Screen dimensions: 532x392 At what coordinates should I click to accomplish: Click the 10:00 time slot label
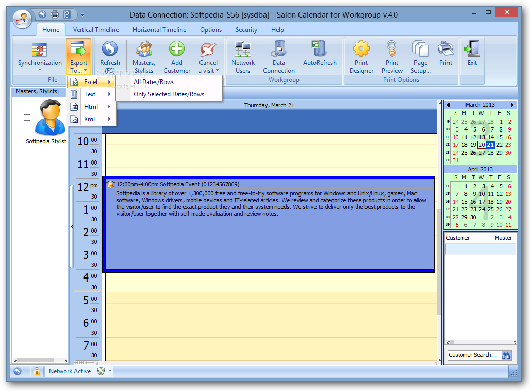point(88,141)
